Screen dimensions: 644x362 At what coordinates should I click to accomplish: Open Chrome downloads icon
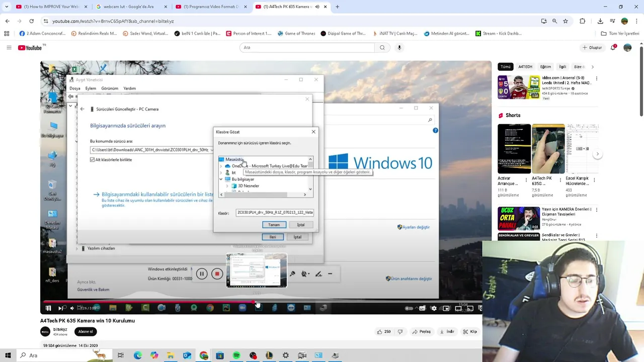600,21
